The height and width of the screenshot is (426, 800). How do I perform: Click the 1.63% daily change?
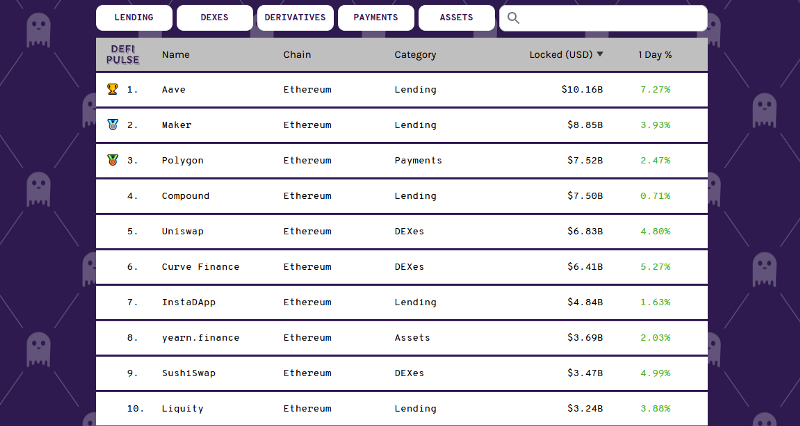[x=655, y=302]
